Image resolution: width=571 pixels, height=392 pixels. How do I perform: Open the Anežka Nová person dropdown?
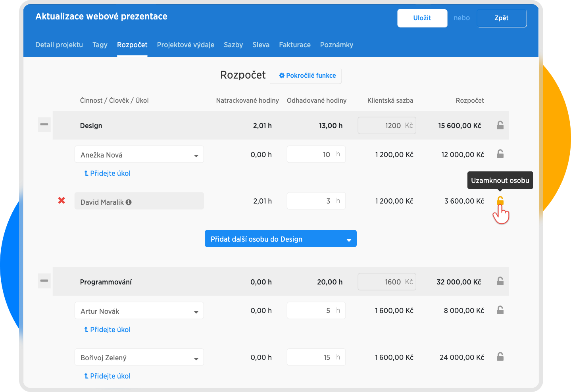(x=139, y=155)
